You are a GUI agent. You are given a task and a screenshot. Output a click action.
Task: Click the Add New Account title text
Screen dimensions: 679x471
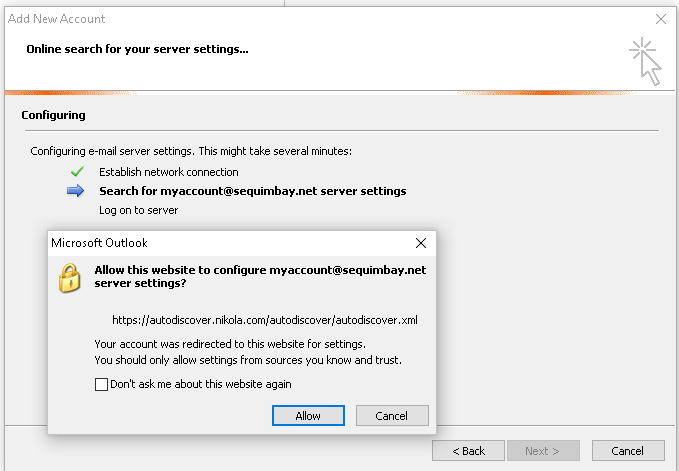pyautogui.click(x=56, y=19)
